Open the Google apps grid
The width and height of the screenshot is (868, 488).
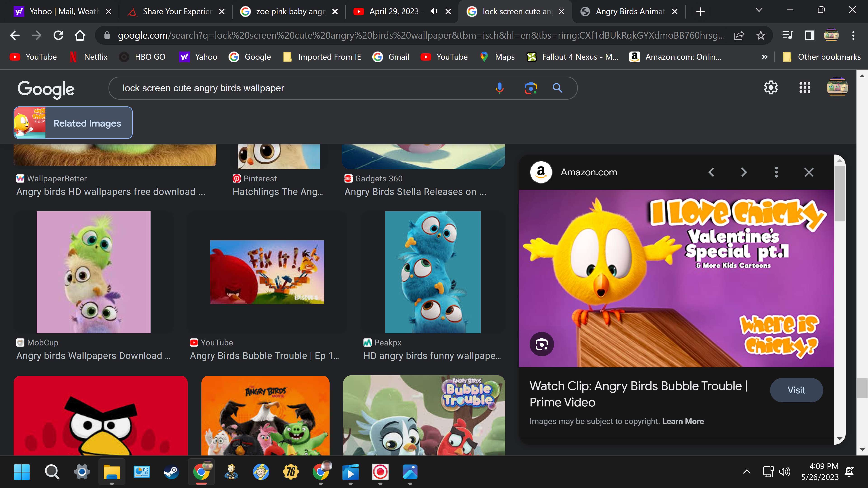pyautogui.click(x=805, y=88)
